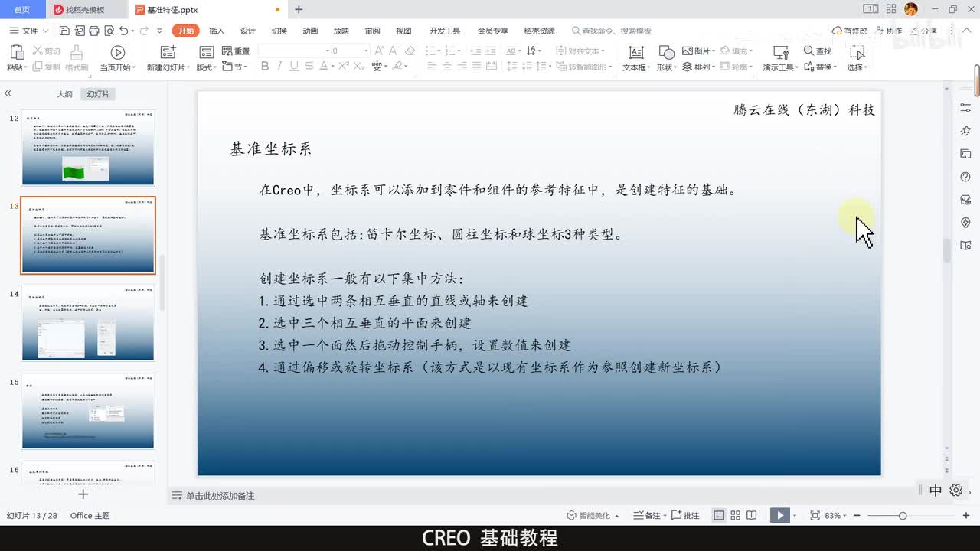Click the Save icon in quick access toolbar
The image size is (980, 551).
tap(64, 31)
